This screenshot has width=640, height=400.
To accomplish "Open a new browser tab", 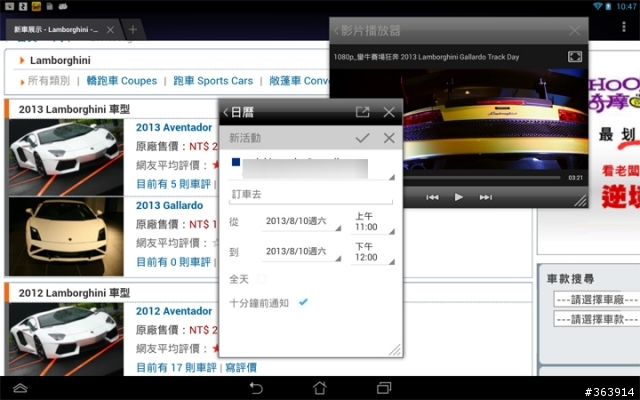I will point(133,29).
